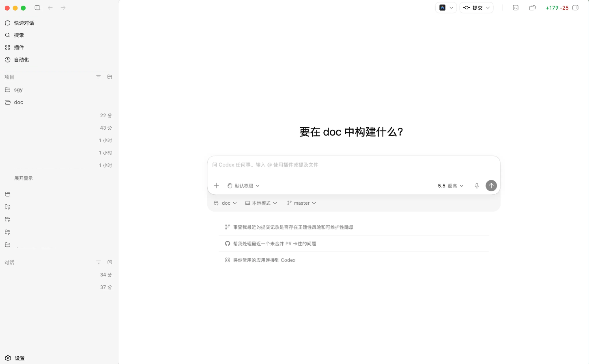Open 插件 plugins page
Screen dimensions: 589x364
[59, 47]
